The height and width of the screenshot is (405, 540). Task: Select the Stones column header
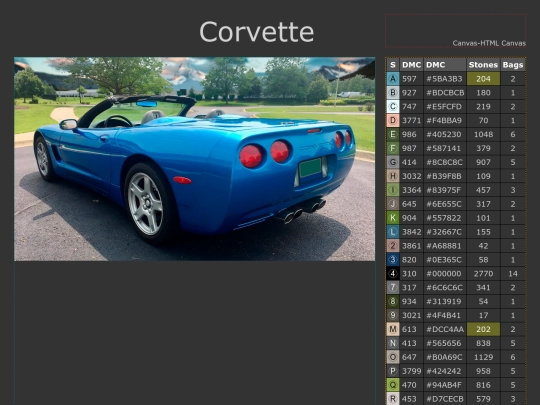point(483,65)
